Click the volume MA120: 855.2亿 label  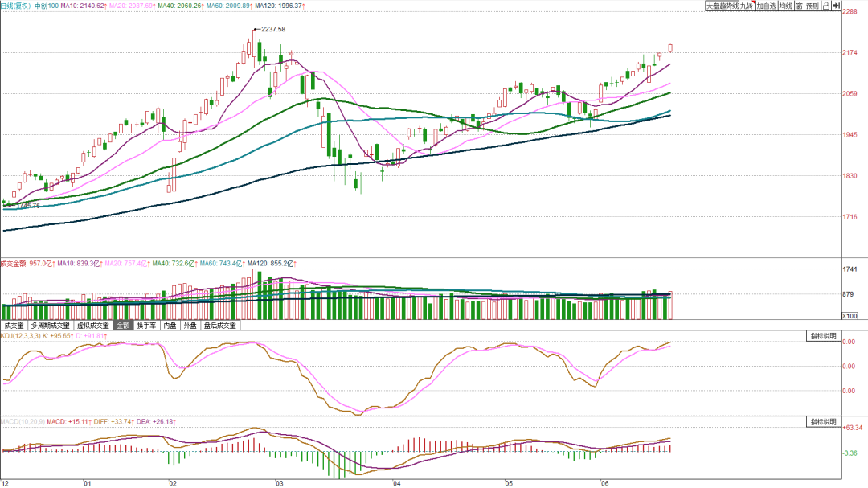tap(272, 264)
